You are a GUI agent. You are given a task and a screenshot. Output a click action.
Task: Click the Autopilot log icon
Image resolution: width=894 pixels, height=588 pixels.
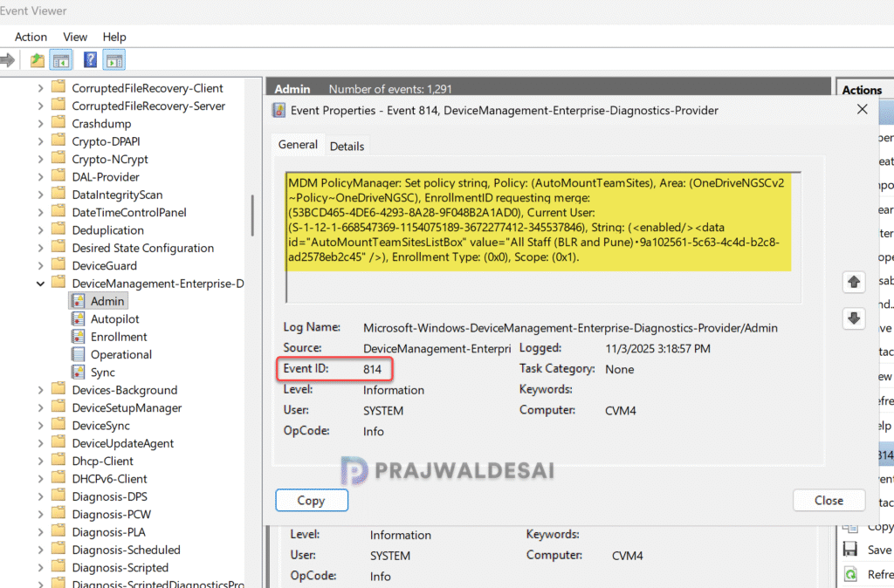point(78,318)
